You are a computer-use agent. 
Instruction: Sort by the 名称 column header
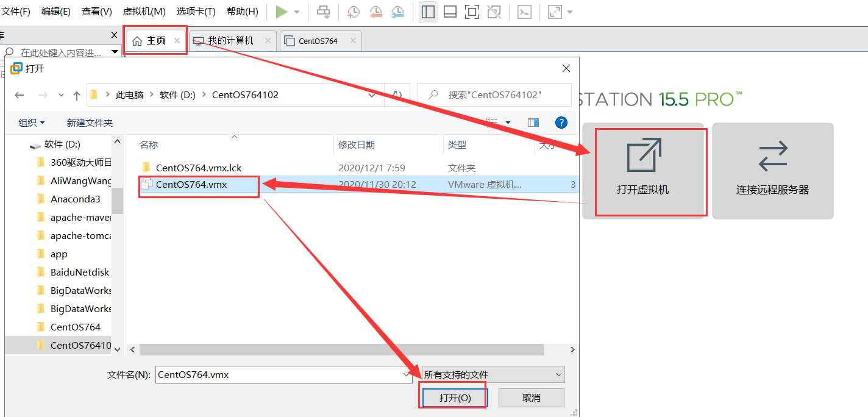(x=149, y=144)
